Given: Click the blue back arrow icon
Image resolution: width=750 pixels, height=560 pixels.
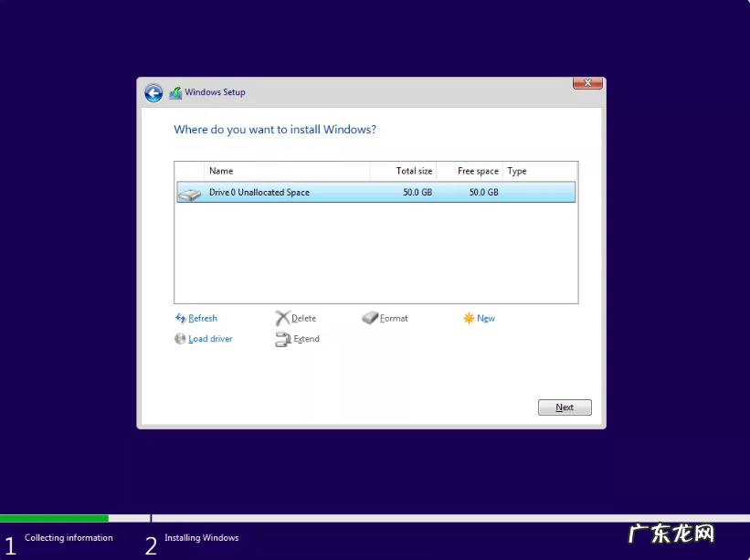Looking at the screenshot, I should tap(154, 92).
